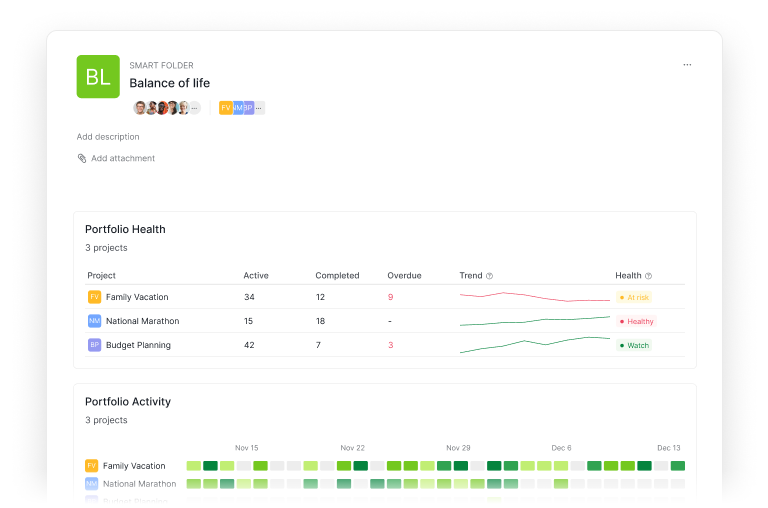Click National Marathon's active count 15

click(x=248, y=321)
